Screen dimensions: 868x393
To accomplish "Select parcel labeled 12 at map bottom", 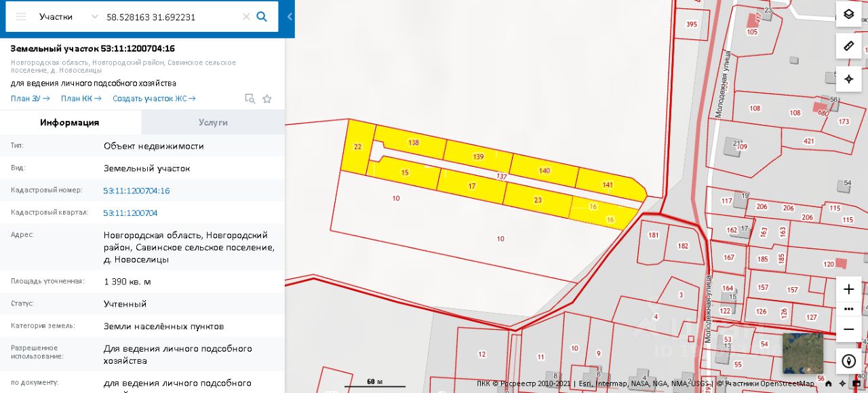I will tap(482, 354).
